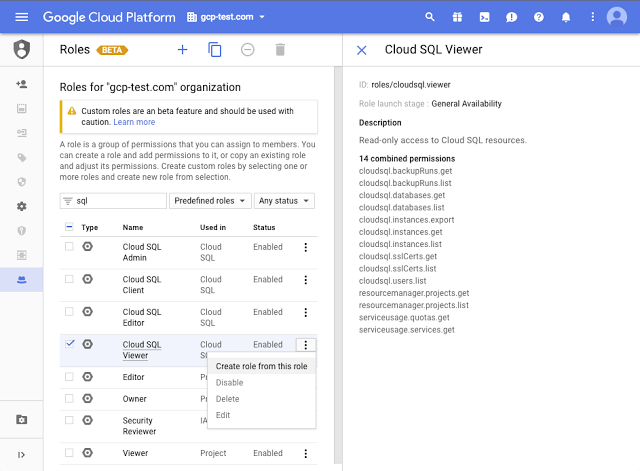
Task: Click the copy Create from selection icon
Action: coord(215,50)
